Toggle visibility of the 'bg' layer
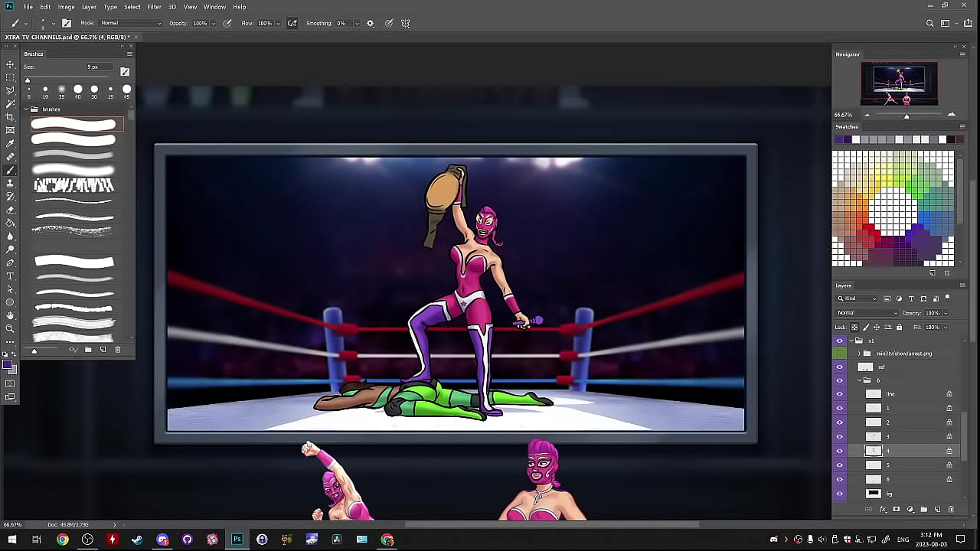 (x=839, y=494)
